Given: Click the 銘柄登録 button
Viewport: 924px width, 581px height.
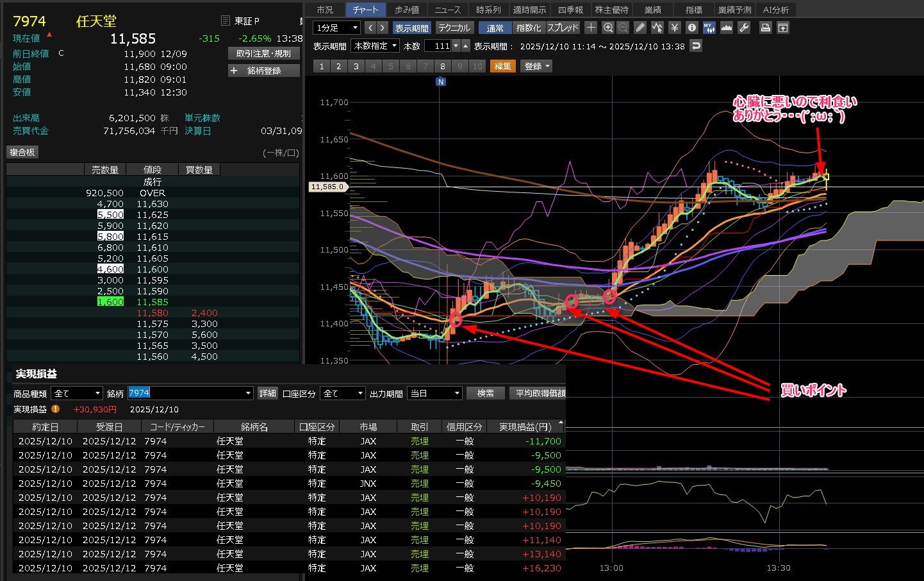Looking at the screenshot, I should (264, 71).
